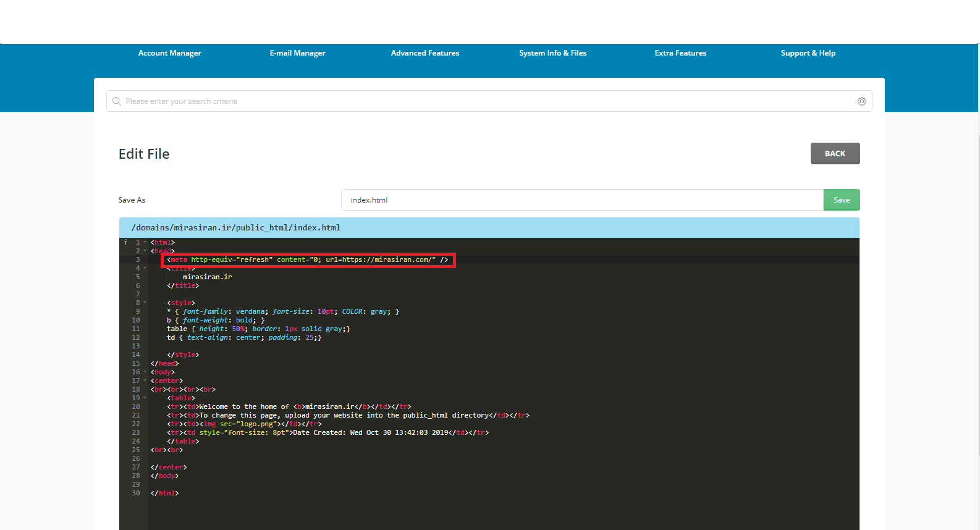
Task: Click into the search criteria box
Action: coord(489,101)
